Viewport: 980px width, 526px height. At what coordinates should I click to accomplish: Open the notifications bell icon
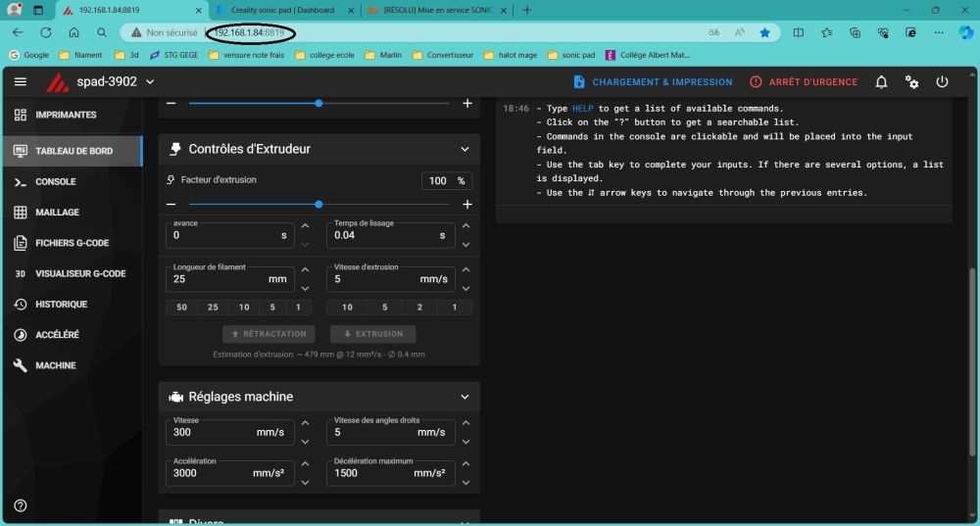coord(881,82)
